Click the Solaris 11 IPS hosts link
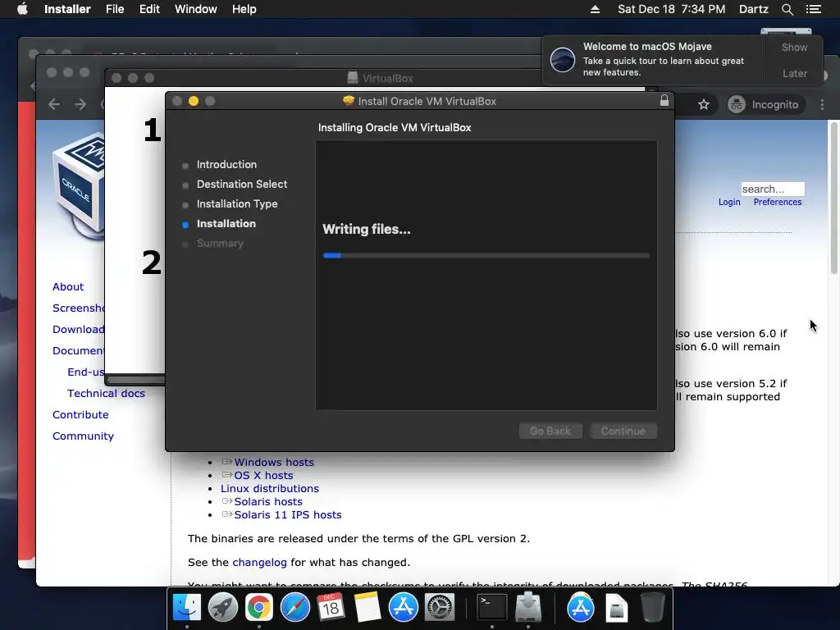 tap(288, 515)
